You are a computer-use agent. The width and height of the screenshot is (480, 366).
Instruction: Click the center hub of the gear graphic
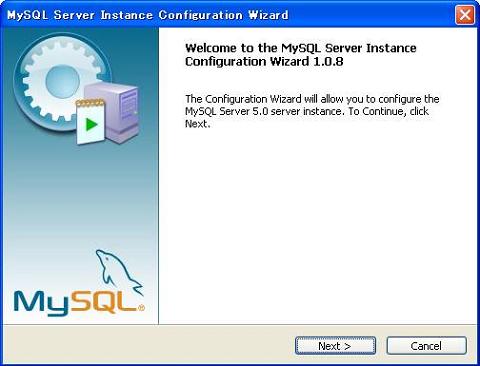pyautogui.click(x=63, y=81)
